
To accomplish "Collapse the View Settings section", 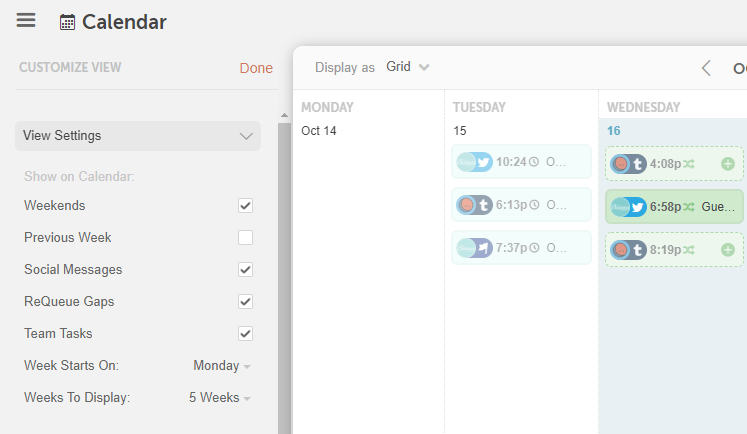I will coord(246,136).
